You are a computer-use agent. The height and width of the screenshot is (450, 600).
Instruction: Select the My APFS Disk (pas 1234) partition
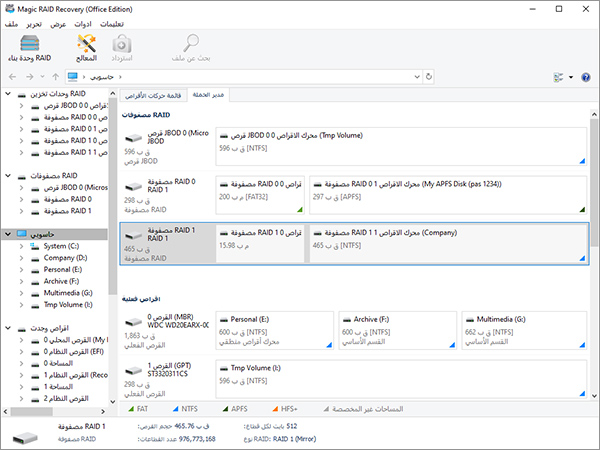[x=448, y=195]
